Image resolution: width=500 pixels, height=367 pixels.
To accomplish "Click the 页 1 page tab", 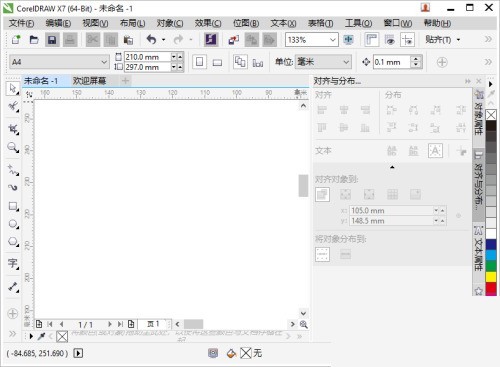I will click(154, 324).
